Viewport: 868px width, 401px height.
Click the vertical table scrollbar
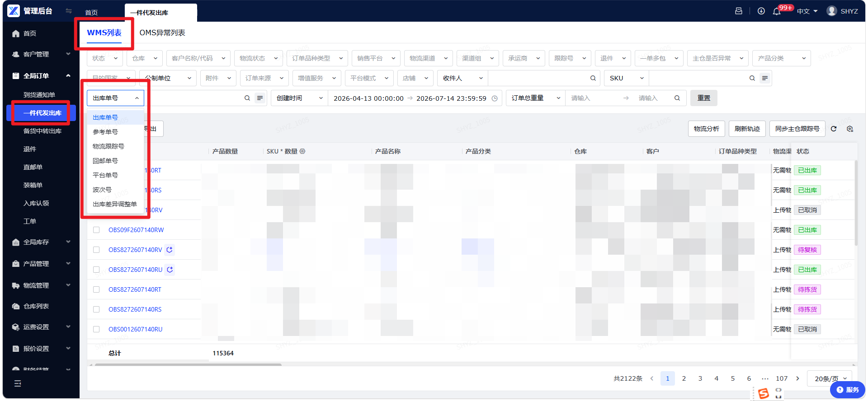pyautogui.click(x=856, y=203)
